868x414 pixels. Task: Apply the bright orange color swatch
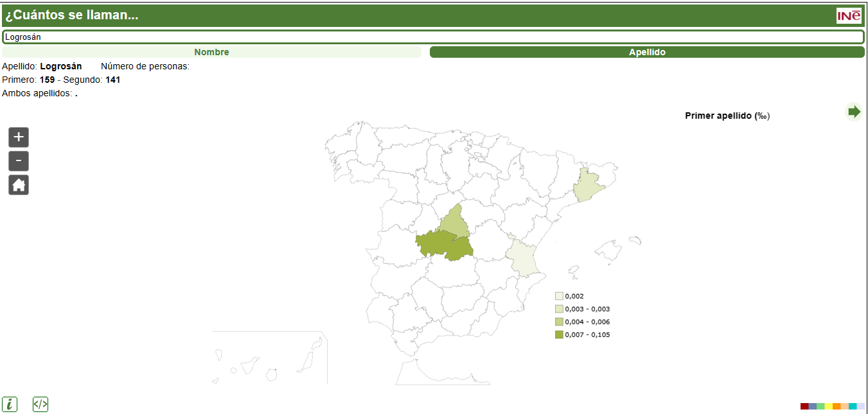coord(837,406)
